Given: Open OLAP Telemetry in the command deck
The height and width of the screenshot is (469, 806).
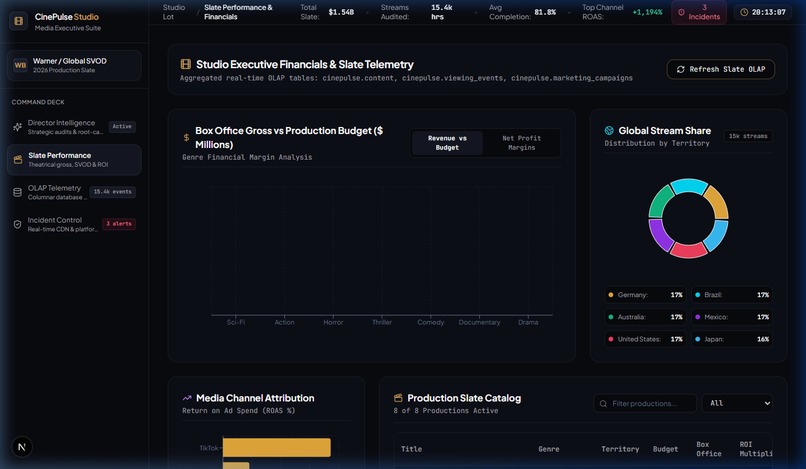Looking at the screenshot, I should 74,192.
